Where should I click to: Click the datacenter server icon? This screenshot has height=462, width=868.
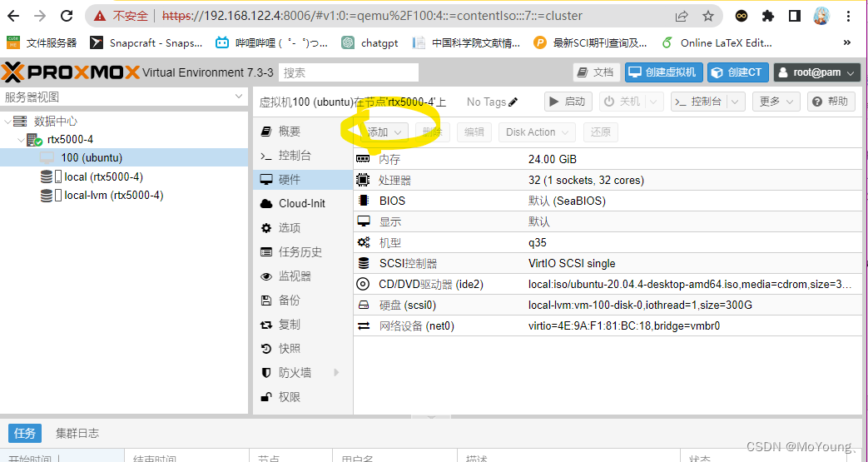coord(20,121)
